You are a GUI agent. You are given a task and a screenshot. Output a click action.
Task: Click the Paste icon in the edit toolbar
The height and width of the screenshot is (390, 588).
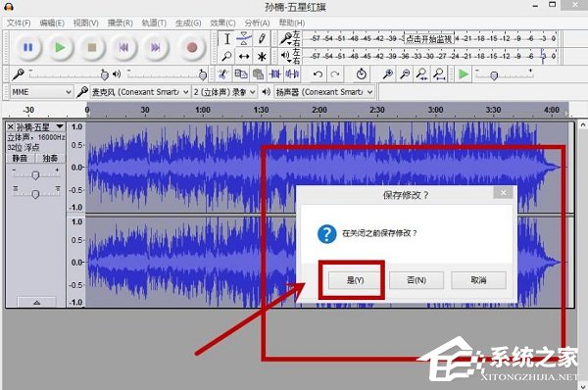click(258, 73)
